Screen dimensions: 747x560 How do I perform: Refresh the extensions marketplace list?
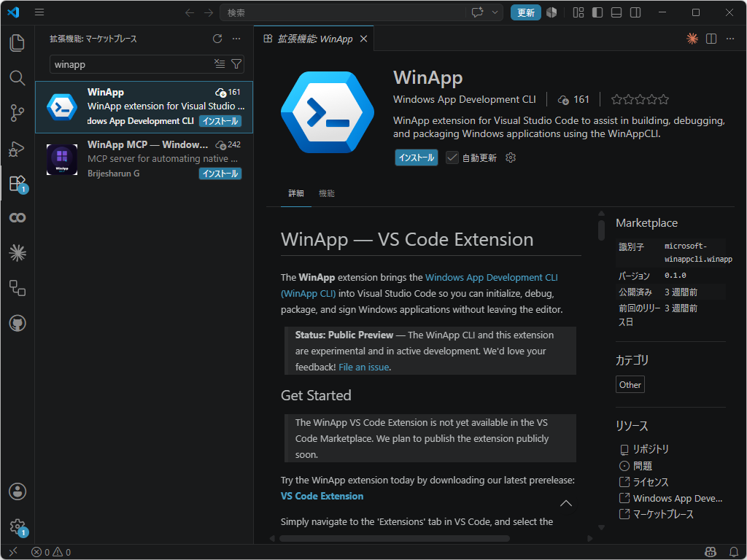[217, 39]
